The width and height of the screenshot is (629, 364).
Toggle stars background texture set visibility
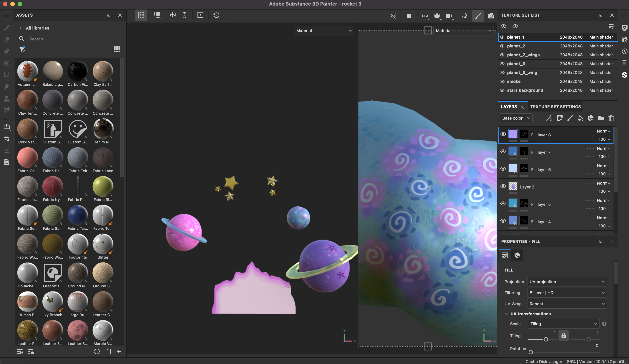pyautogui.click(x=502, y=90)
